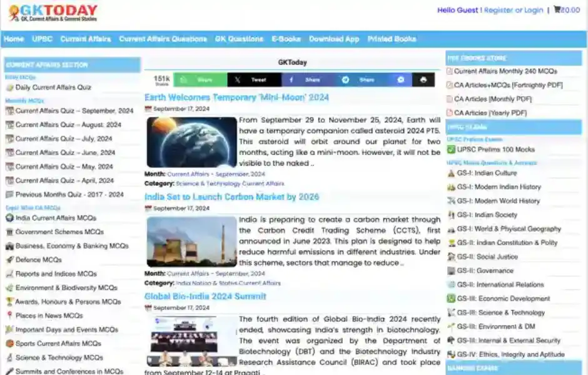Click the Register or Login link
588x375 pixels.
(x=514, y=10)
